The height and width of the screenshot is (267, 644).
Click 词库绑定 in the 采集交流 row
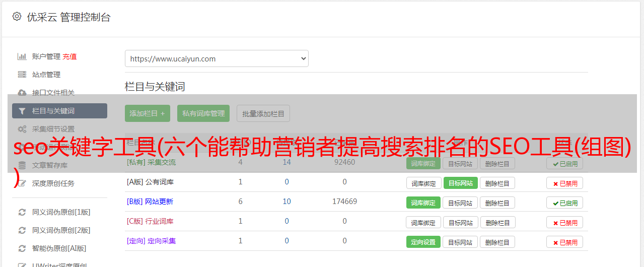[423, 163]
